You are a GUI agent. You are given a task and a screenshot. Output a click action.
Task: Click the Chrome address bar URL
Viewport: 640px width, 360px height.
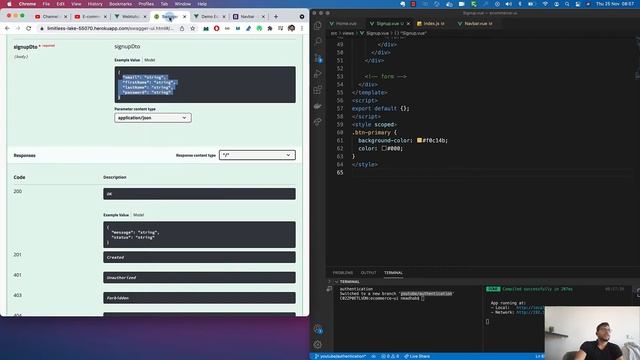[110, 28]
